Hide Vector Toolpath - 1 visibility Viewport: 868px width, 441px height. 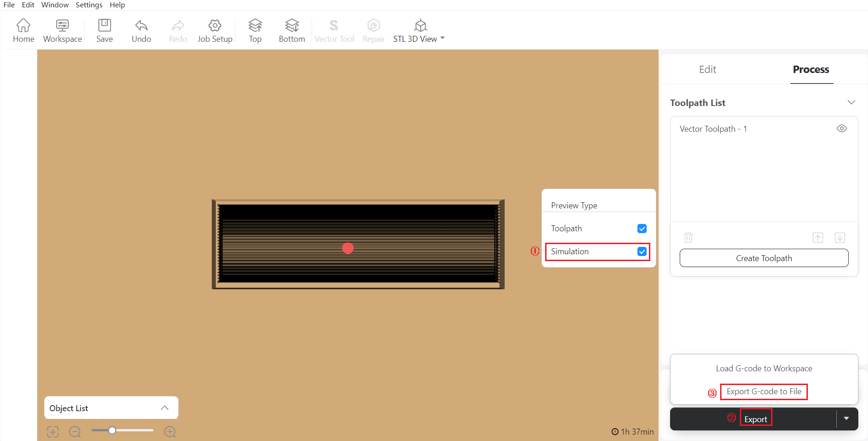point(842,128)
